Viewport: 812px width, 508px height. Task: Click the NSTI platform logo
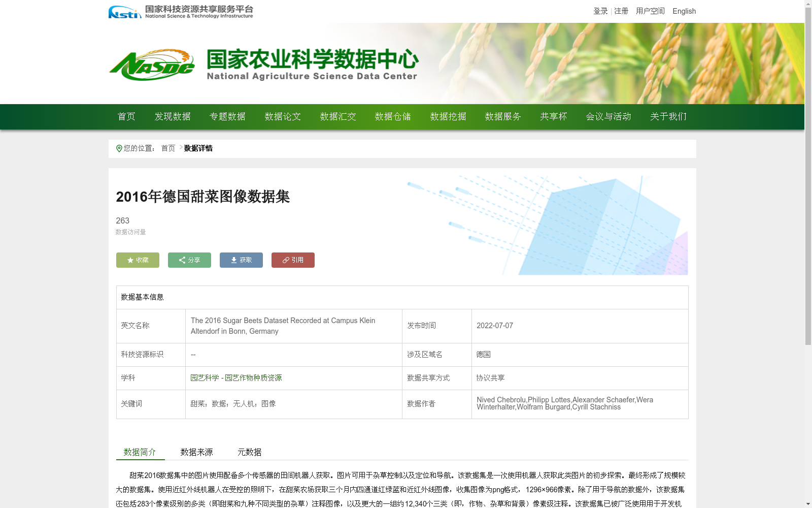pyautogui.click(x=181, y=12)
